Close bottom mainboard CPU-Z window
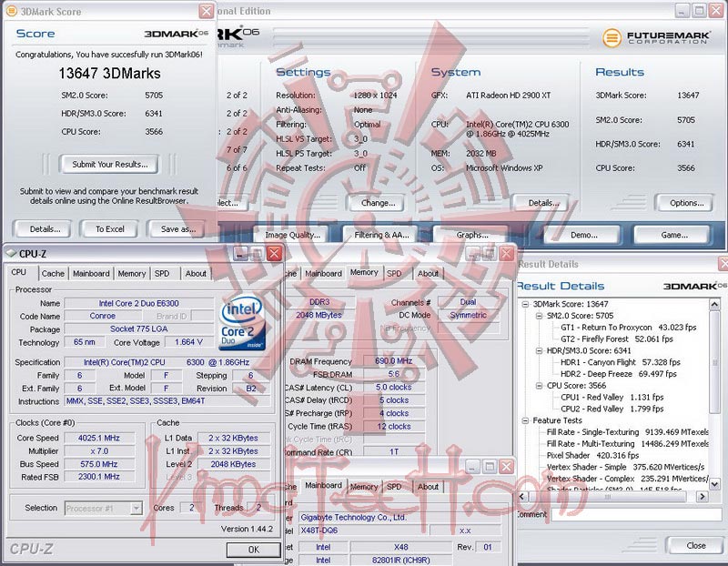Screen dimensions: 728x566 [506, 466]
